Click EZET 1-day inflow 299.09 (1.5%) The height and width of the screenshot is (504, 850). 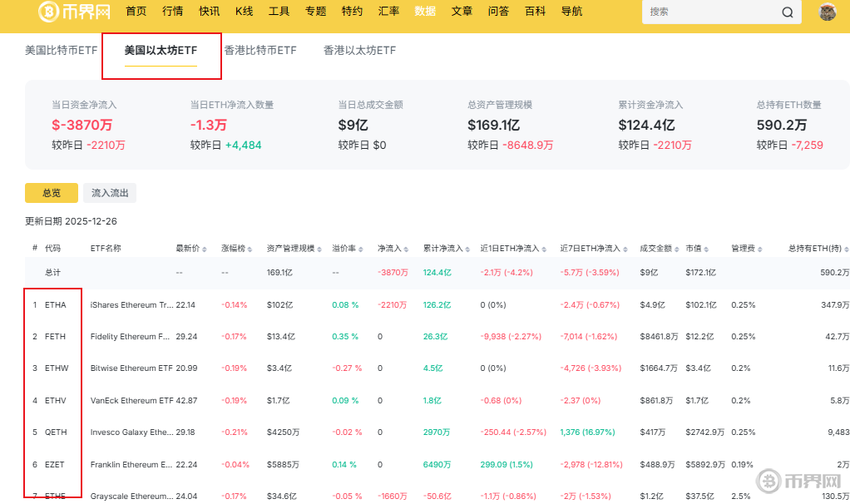[507, 464]
